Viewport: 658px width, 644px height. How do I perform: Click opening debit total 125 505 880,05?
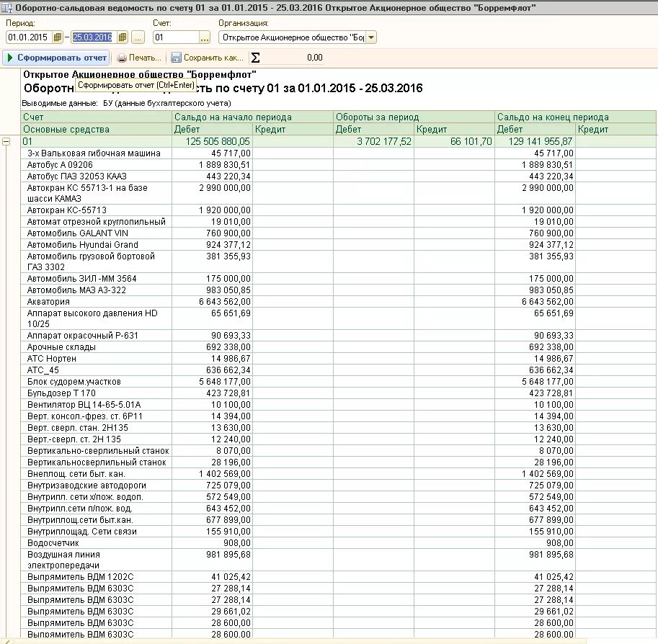tap(218, 141)
